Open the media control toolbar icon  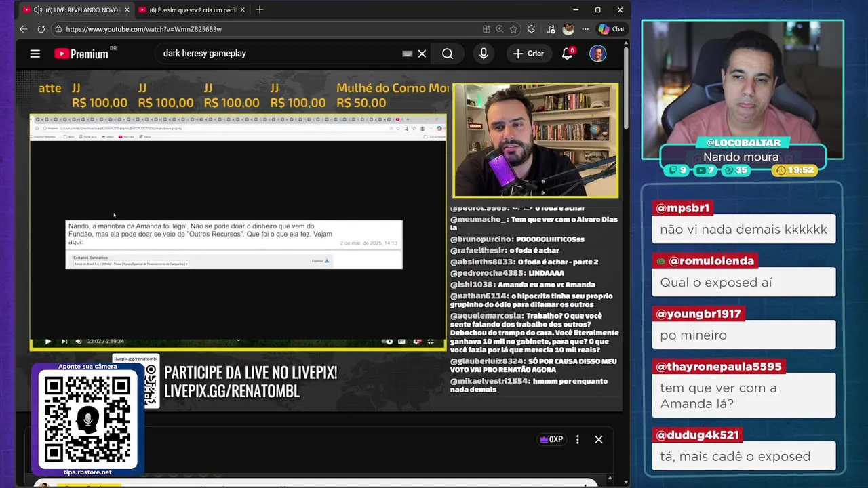click(x=550, y=29)
